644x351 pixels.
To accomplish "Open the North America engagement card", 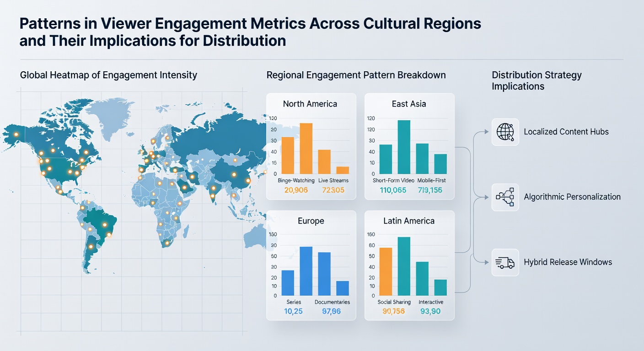I will coord(311,146).
